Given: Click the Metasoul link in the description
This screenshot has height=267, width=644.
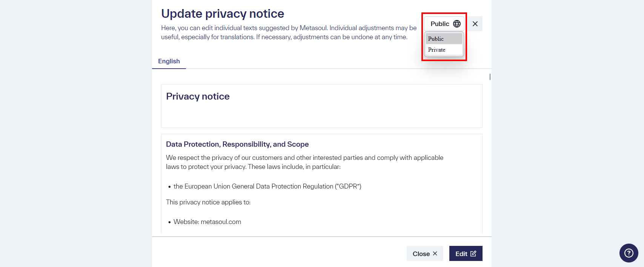Looking at the screenshot, I should [x=313, y=28].
